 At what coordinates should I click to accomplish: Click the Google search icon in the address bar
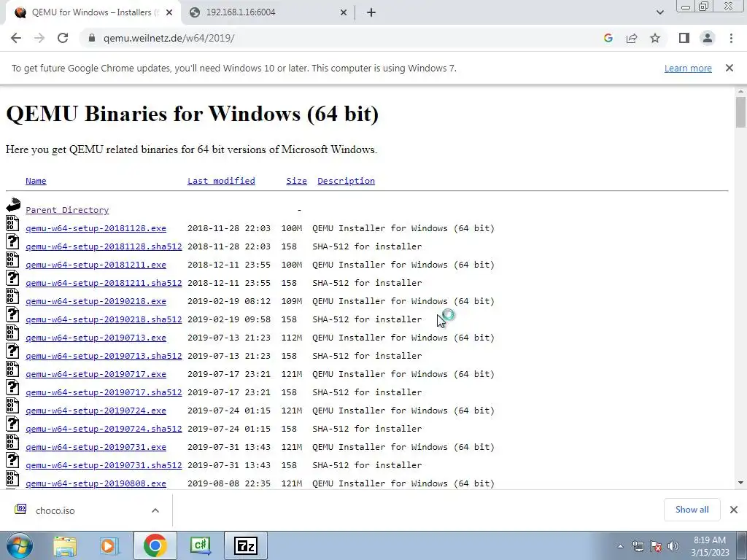point(608,38)
